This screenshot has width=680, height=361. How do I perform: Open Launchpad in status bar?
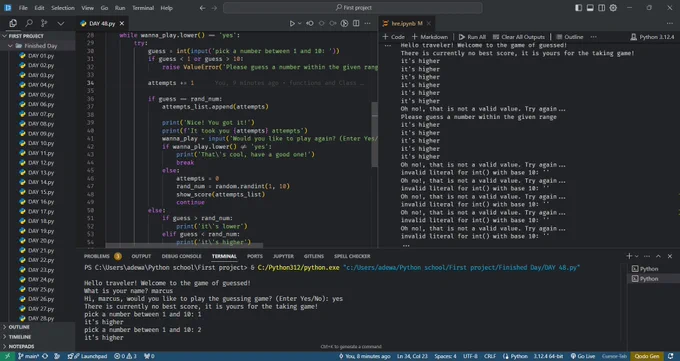click(x=88, y=356)
